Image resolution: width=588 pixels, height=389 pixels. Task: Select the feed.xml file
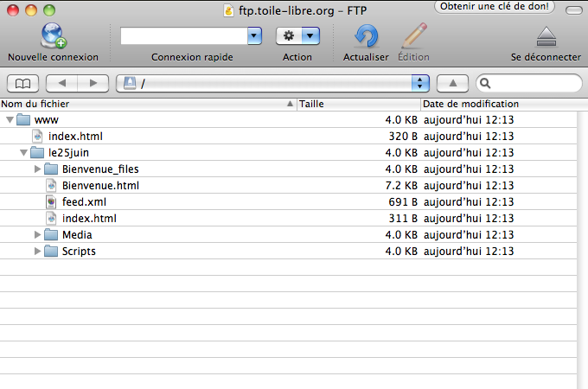84,202
